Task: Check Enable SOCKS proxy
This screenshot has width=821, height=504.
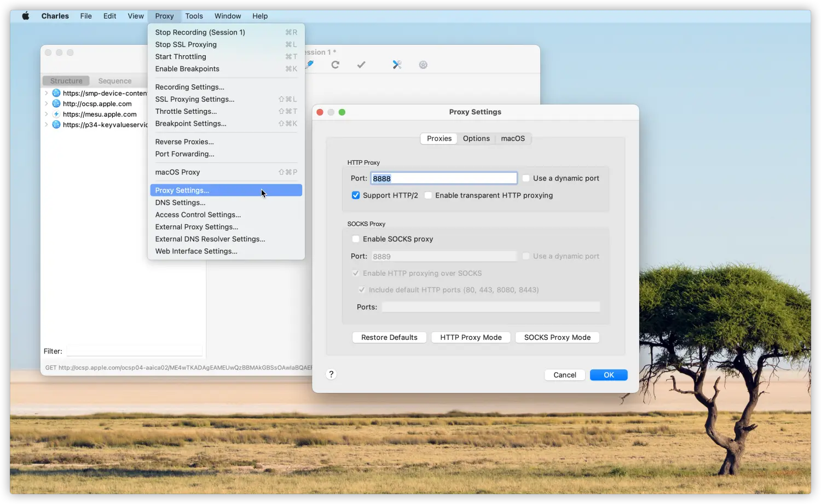Action: [356, 239]
